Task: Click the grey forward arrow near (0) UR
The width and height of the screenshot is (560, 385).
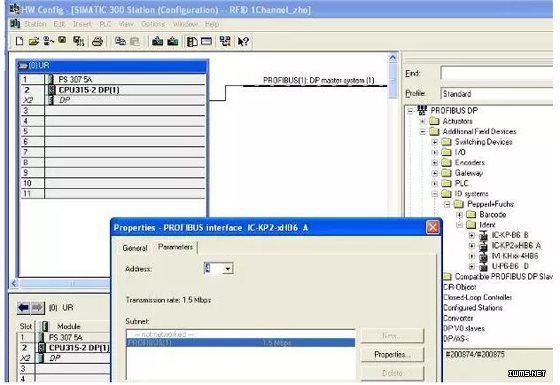Action: point(38,308)
